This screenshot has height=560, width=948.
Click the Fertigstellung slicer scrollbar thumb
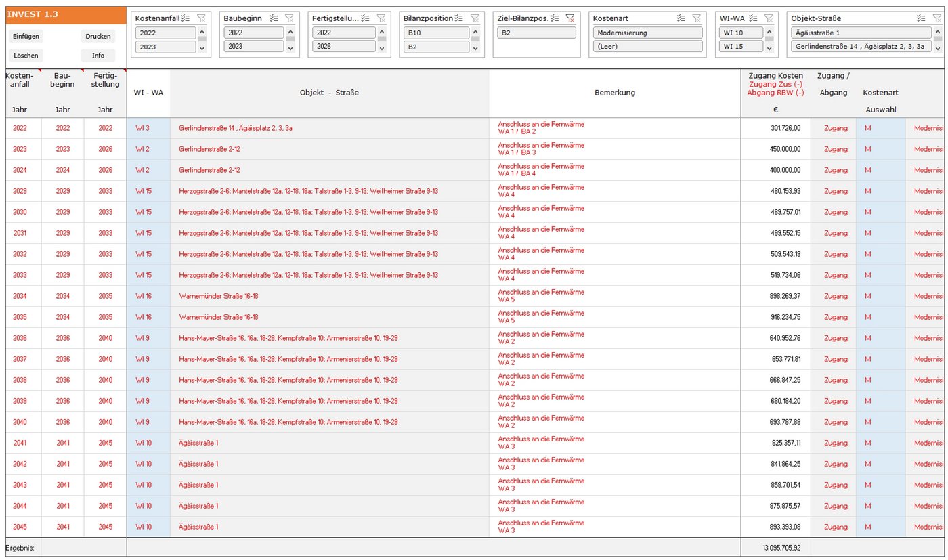point(382,39)
